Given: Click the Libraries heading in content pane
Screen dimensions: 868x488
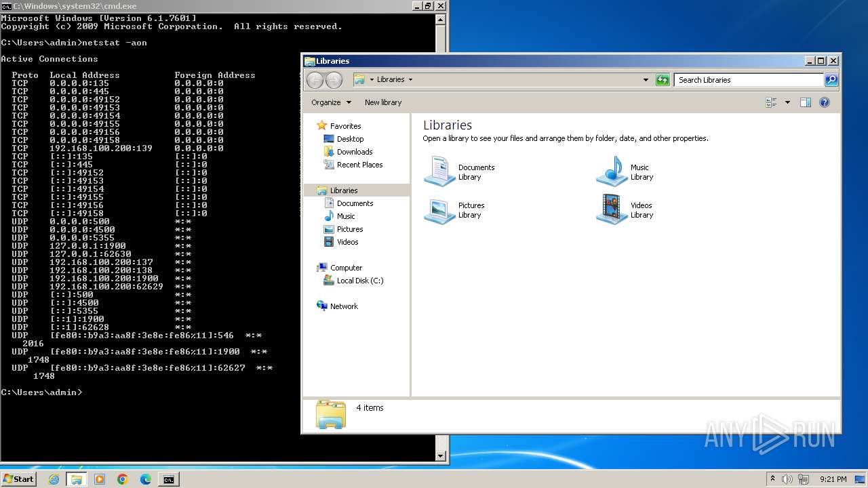Looking at the screenshot, I should tap(448, 125).
